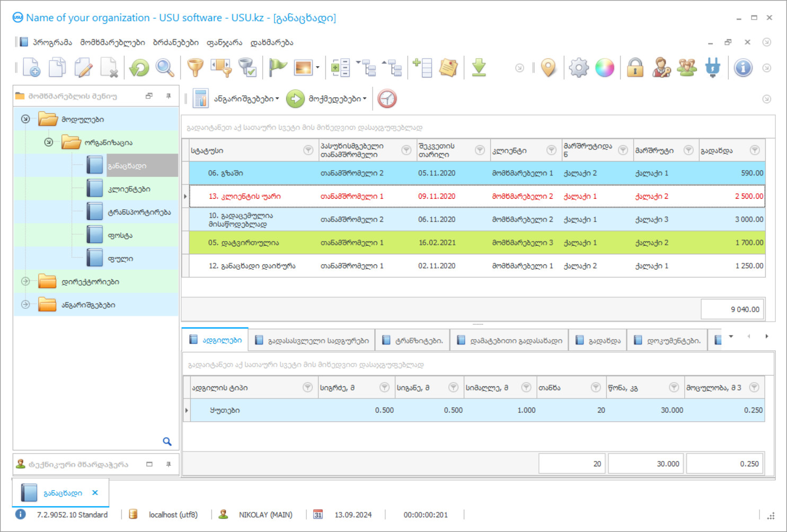Click the collapse tree nodes icon
The image size is (787, 532).
tap(392, 68)
